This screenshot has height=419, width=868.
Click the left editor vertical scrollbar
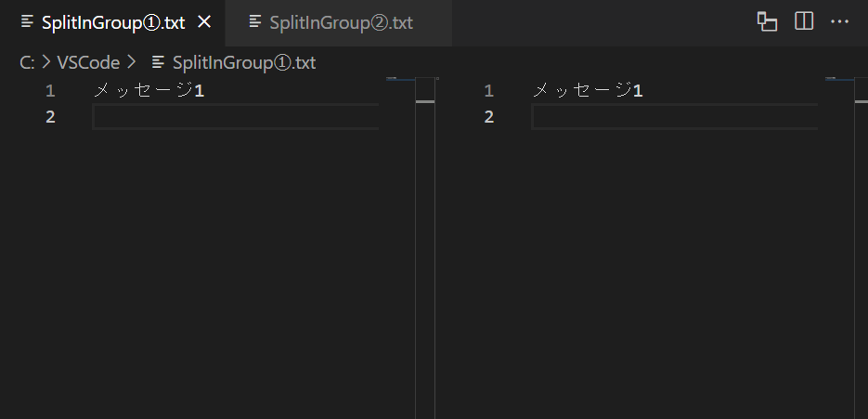pyautogui.click(x=425, y=248)
